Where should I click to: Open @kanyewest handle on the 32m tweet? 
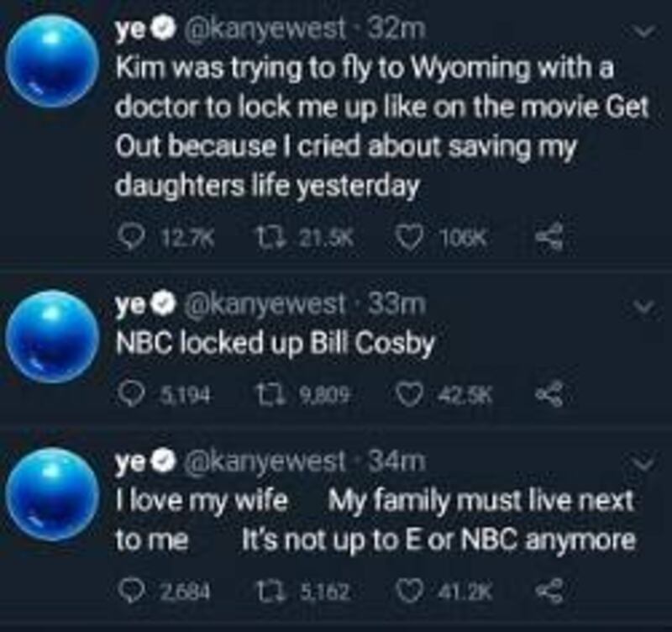265,29
